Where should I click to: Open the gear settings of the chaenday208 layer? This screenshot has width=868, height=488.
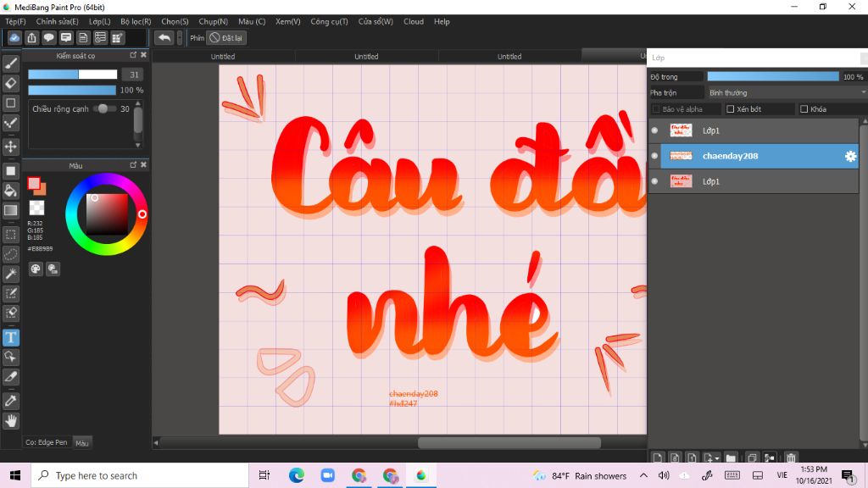(850, 156)
